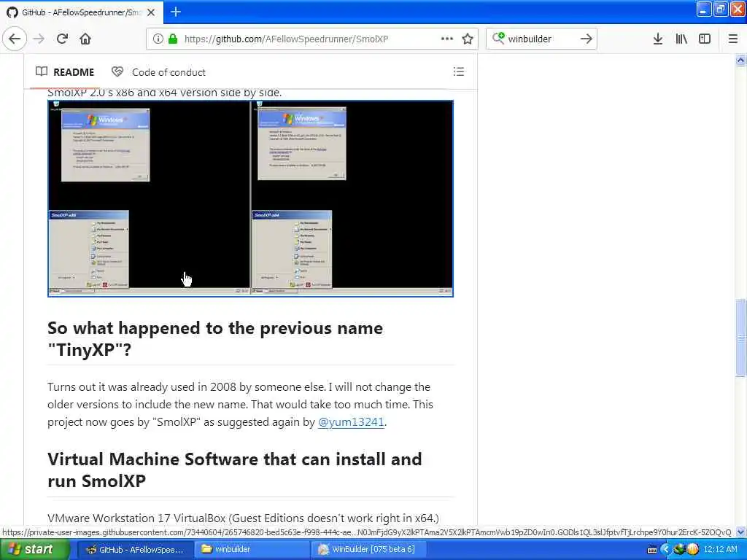
Task: Follow the @yum13241 user link
Action: point(351,422)
